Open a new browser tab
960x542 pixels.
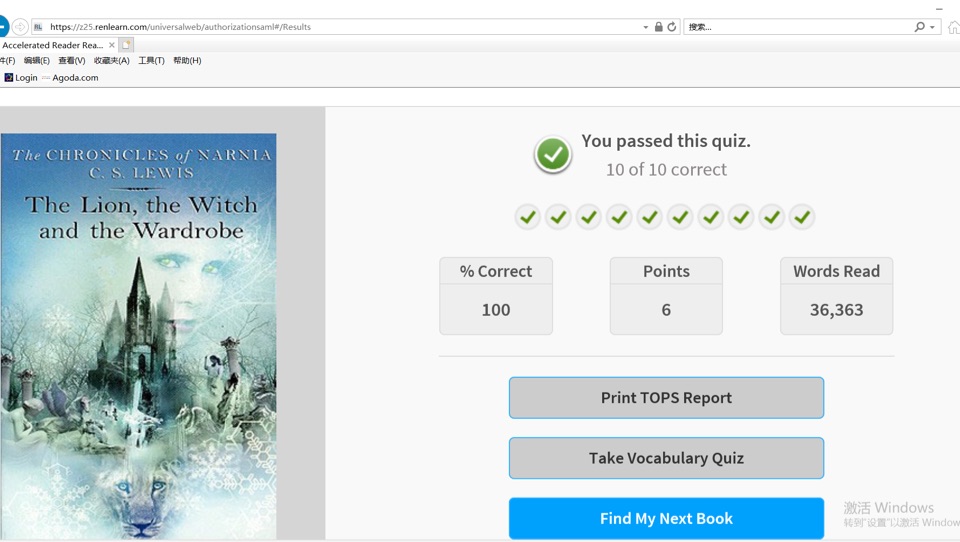click(x=126, y=45)
